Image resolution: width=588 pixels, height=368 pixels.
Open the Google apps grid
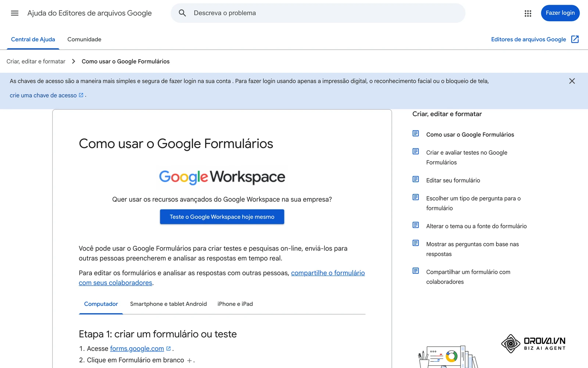[x=528, y=13]
